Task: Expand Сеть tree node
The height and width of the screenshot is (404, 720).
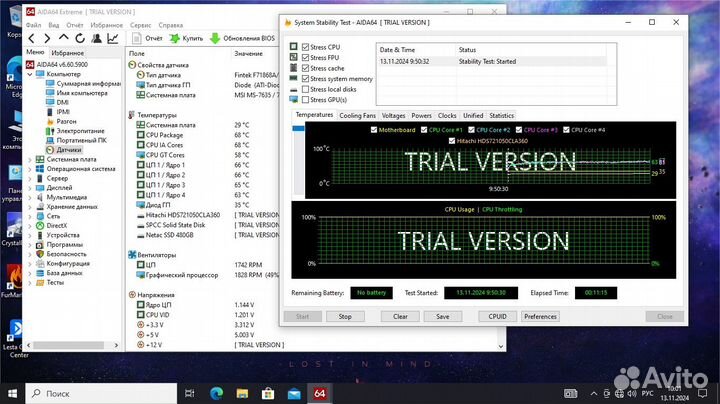Action: 30,216
